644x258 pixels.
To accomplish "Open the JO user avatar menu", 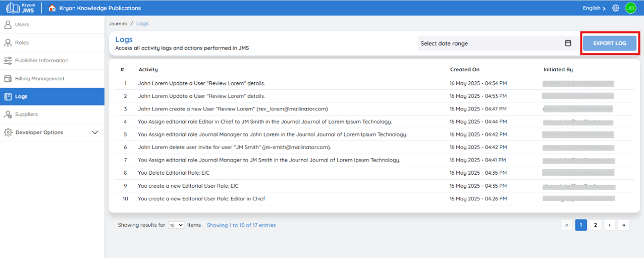I will [x=630, y=8].
